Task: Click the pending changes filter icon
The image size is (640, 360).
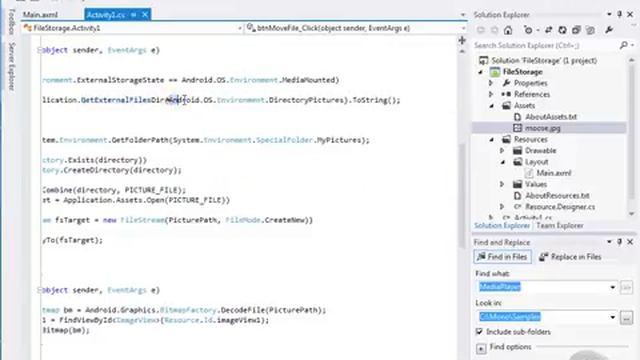Action: [528, 30]
